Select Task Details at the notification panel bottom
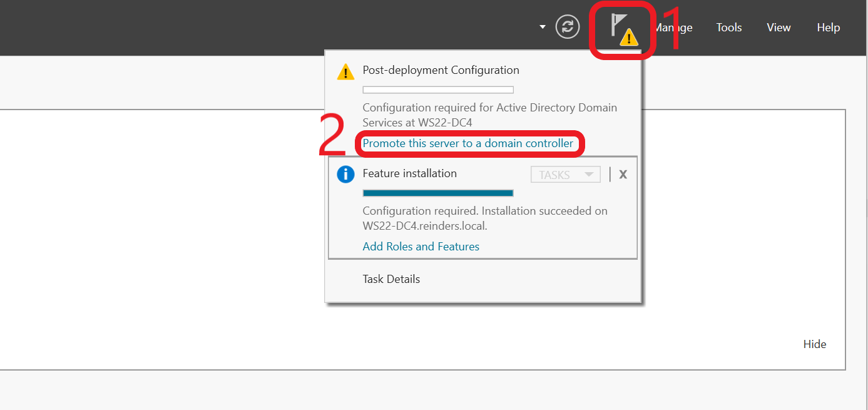Viewport: 868px width, 410px height. tap(391, 279)
